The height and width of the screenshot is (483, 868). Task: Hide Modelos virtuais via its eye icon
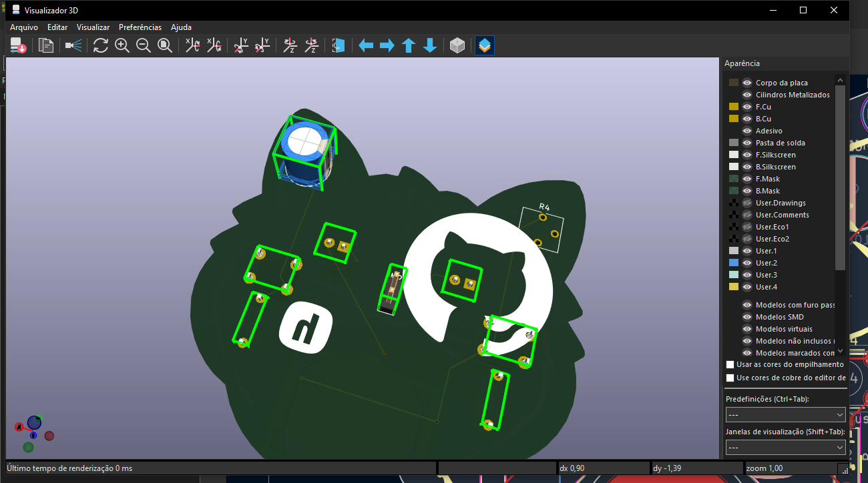tap(747, 329)
